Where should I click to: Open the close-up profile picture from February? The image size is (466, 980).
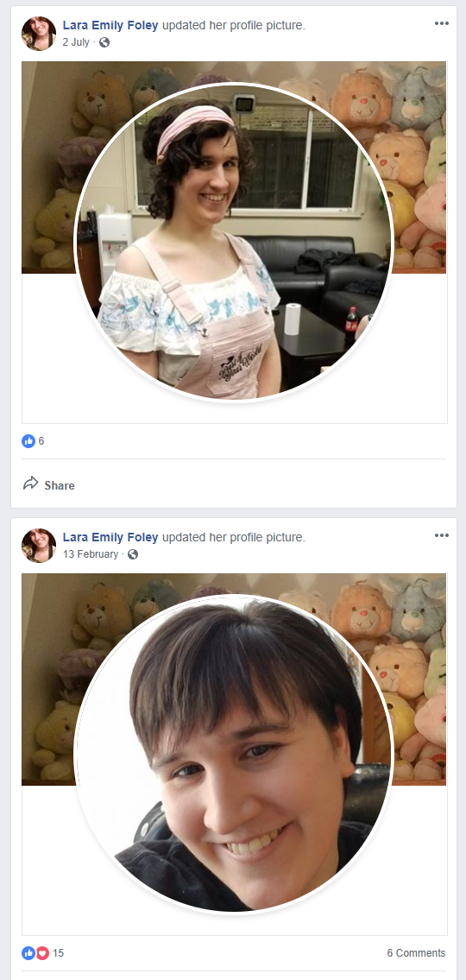(x=234, y=755)
